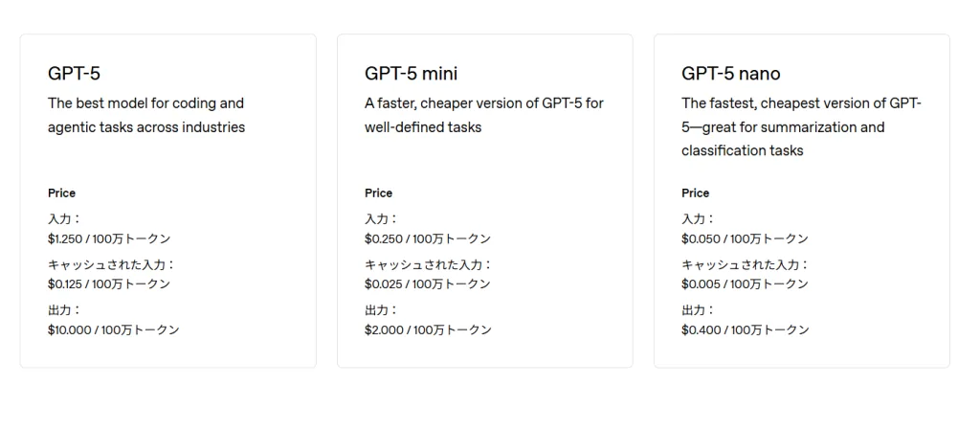Image resolution: width=980 pixels, height=431 pixels.
Task: Click the $0.250 input price for mini
Action: coord(428,238)
